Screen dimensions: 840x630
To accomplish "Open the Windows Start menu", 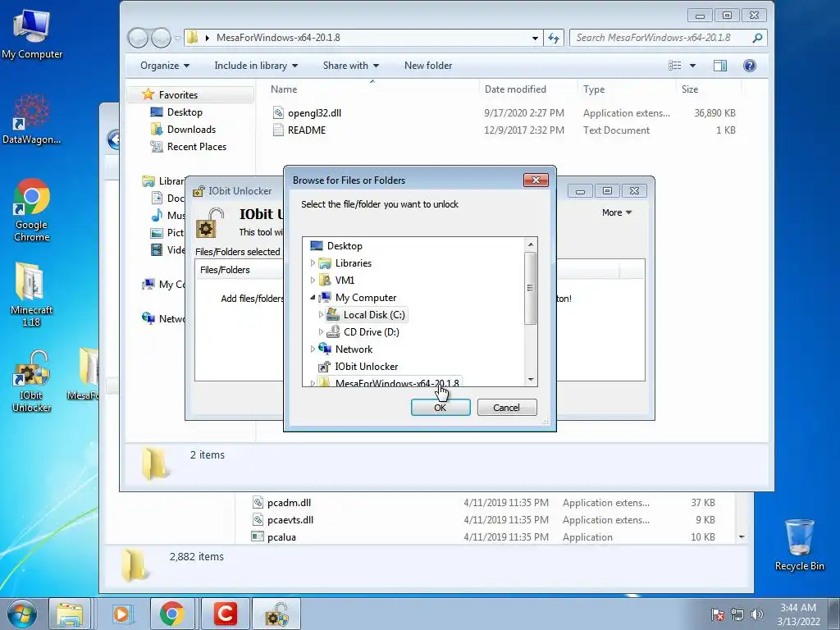I will point(22,614).
